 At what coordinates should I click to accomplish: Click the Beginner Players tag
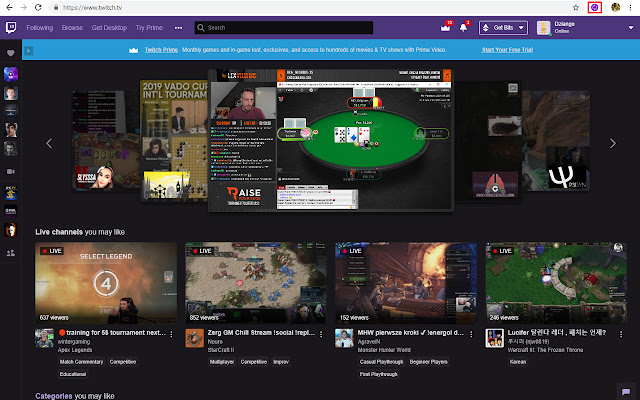(x=429, y=362)
